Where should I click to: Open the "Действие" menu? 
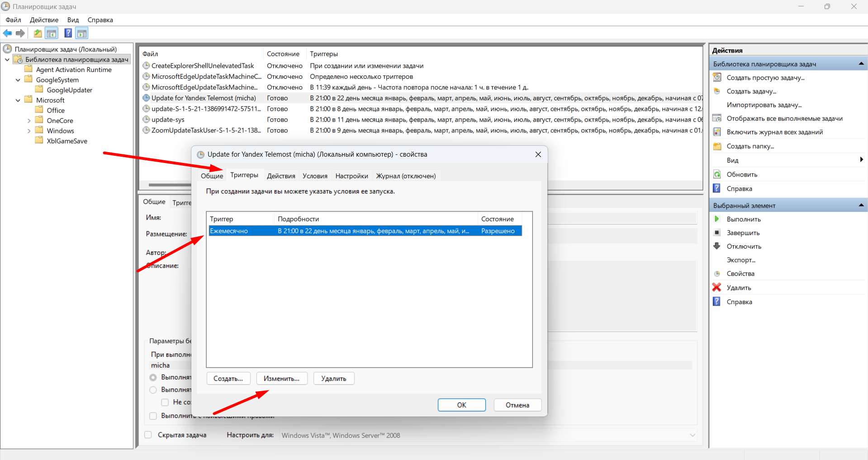(44, 20)
